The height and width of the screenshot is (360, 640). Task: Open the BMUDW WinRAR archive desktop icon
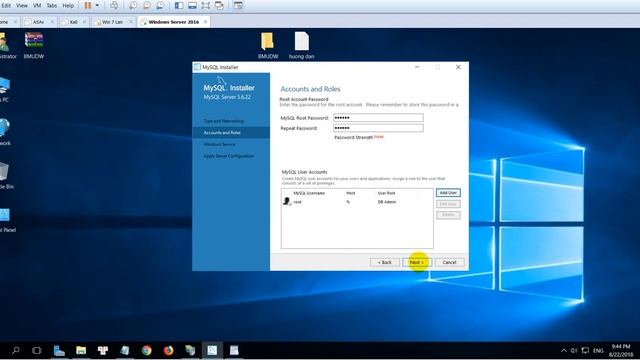(x=34, y=45)
